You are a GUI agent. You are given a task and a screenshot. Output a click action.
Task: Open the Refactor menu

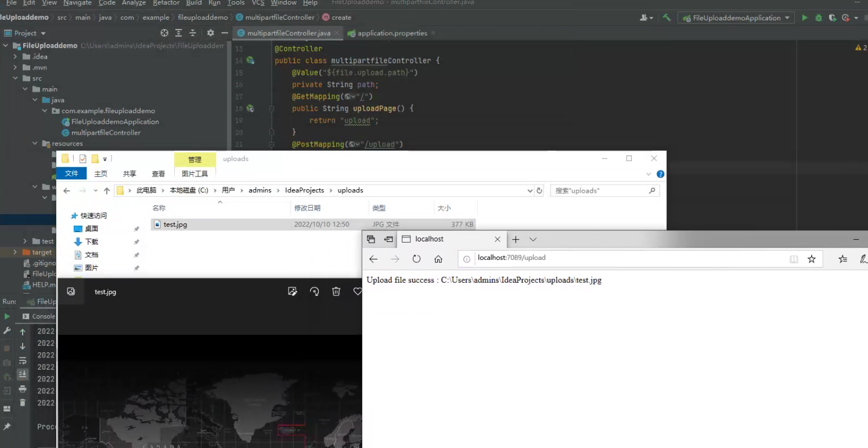click(166, 3)
